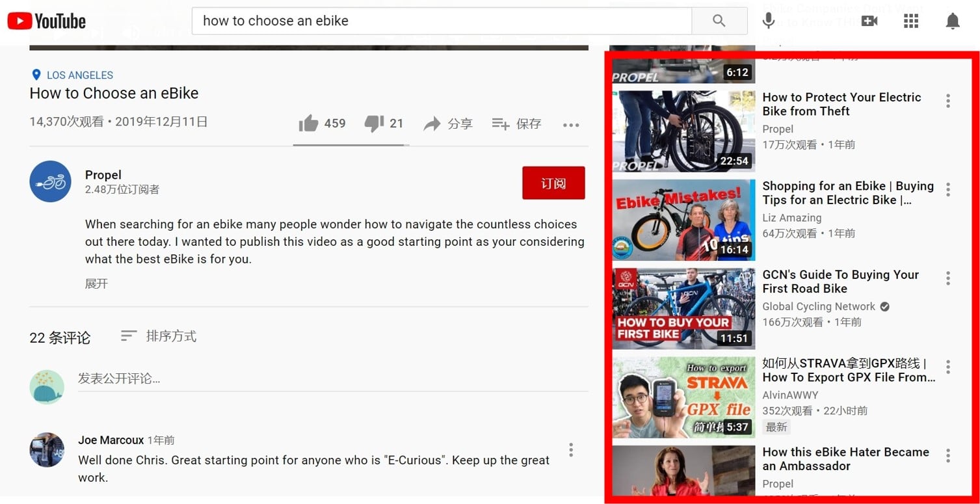The image size is (980, 504).
Task: Click the LOS ANGELES location link
Action: pyautogui.click(x=73, y=75)
